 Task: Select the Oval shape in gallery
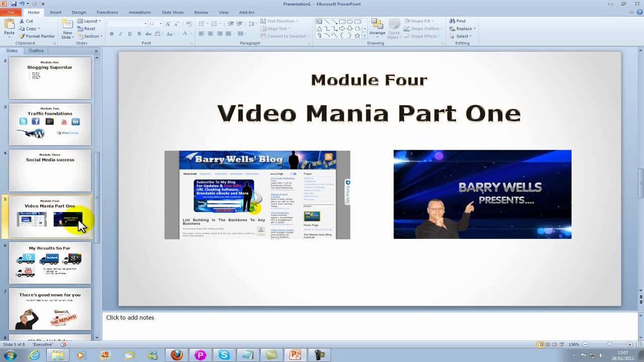[x=350, y=22]
